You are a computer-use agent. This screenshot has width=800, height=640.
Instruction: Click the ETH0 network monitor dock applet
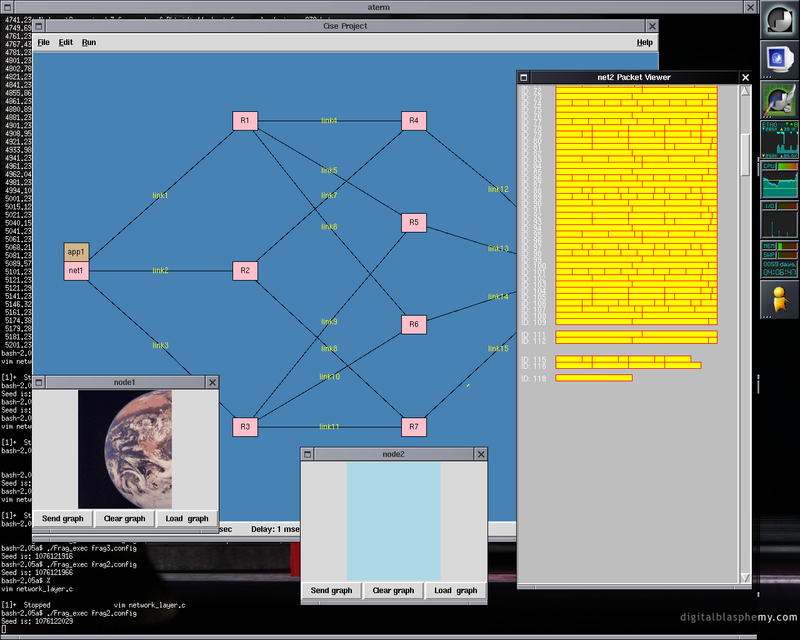[x=779, y=139]
